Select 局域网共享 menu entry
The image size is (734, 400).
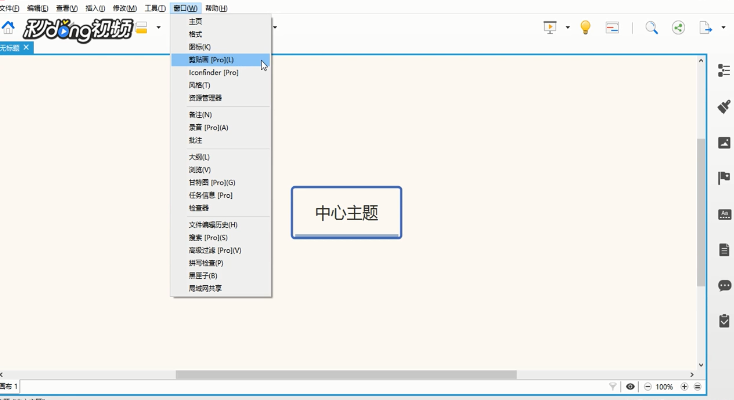(x=220, y=288)
